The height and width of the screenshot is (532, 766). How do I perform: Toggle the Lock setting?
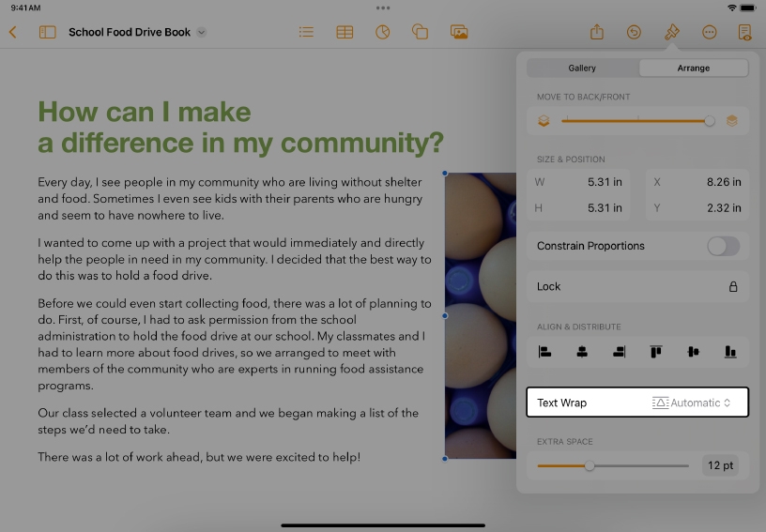coord(732,287)
